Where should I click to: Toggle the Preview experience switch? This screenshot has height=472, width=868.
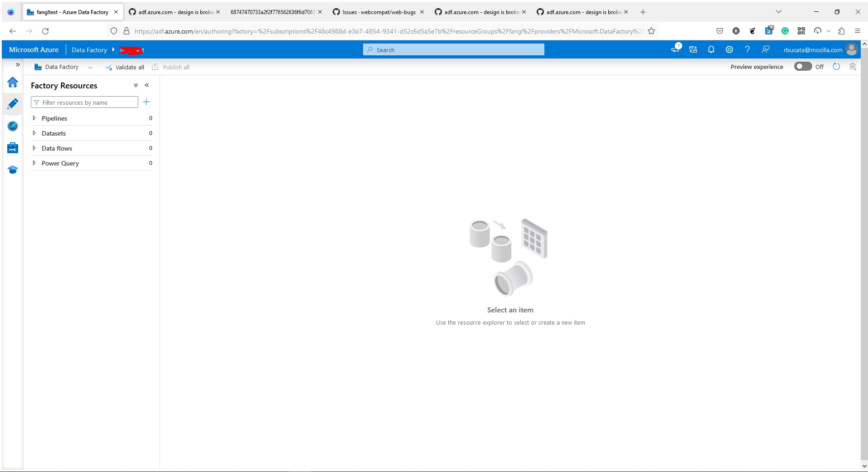coord(804,66)
